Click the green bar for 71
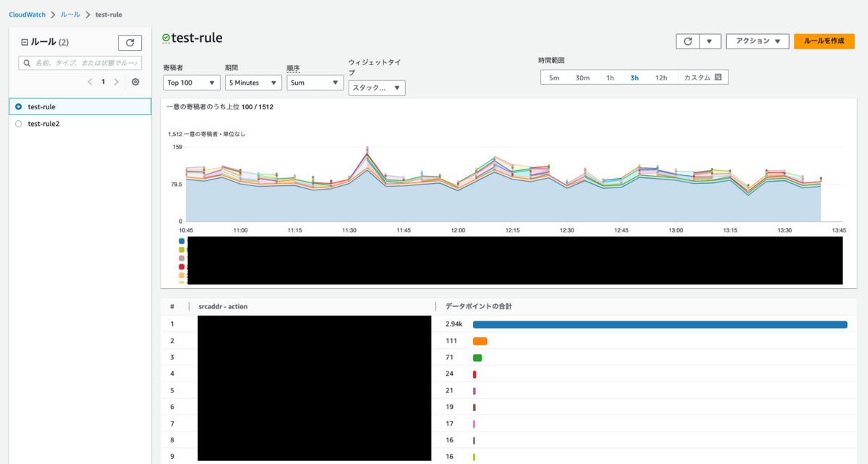868x464 pixels. pyautogui.click(x=477, y=358)
